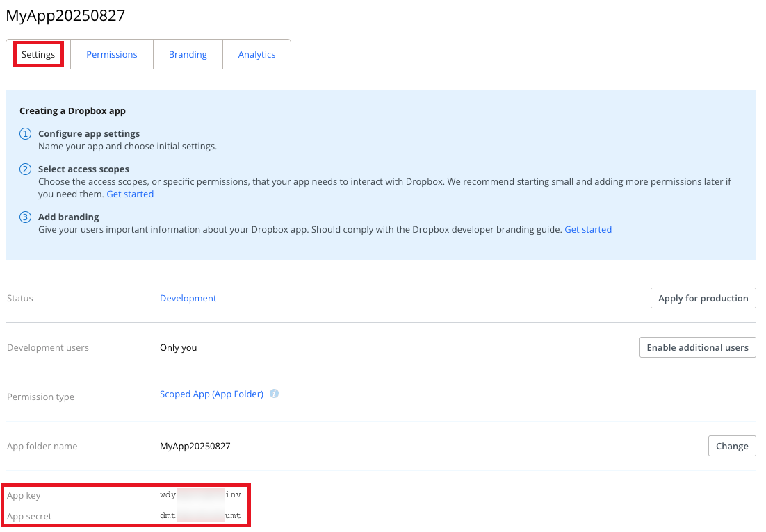Click the Development status link

coord(188,297)
